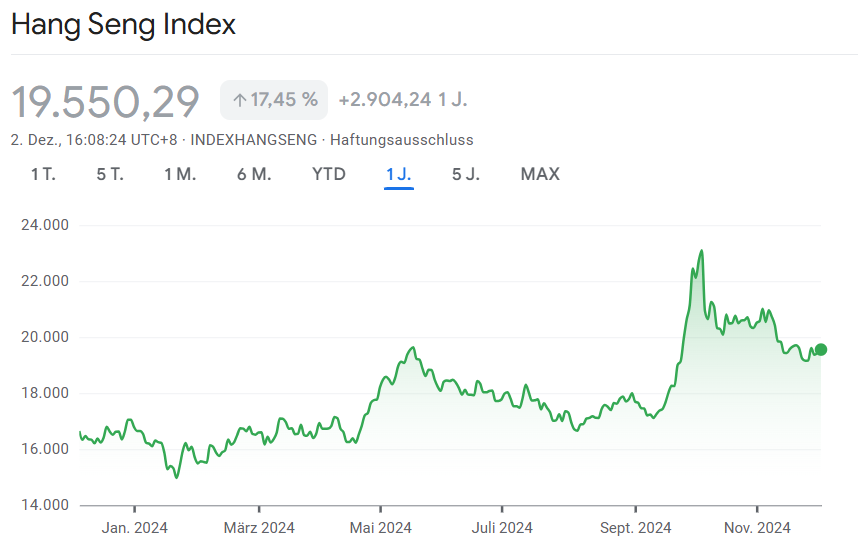Select the 5 T. time range tab
Viewport: 858px width, 553px height.
[x=110, y=174]
